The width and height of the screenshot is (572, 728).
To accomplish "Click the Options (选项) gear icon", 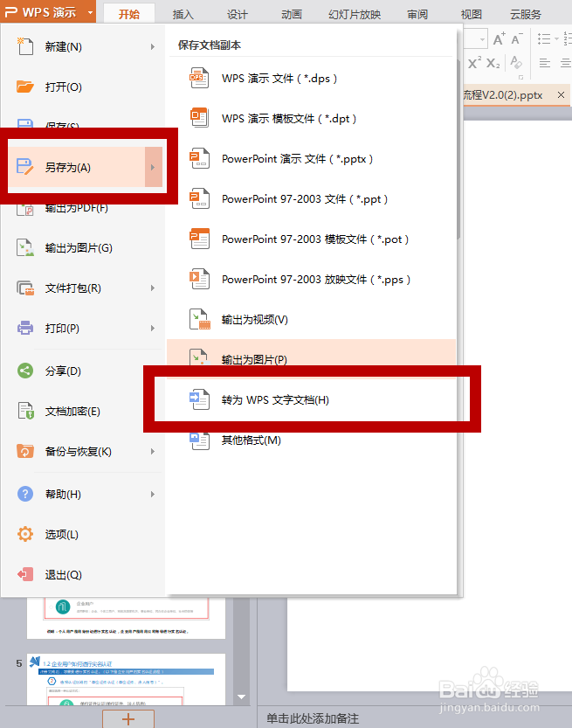I will (x=25, y=534).
